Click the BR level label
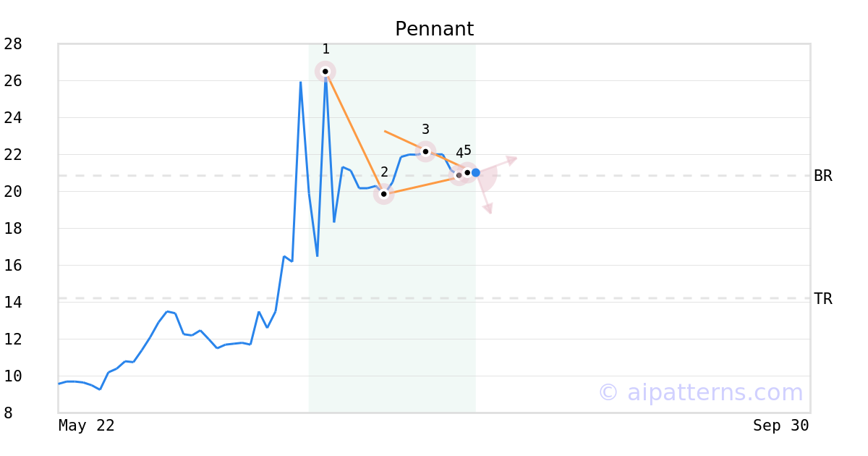Screen dimensions: 868x456 [823, 176]
